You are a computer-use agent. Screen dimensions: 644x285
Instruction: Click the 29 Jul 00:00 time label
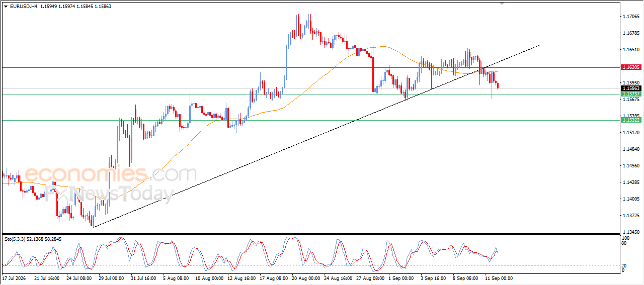111,278
